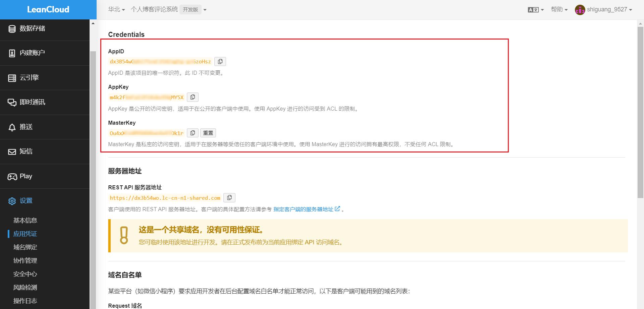Click the REST API URL text
Screen dimensions: 644x309
point(165,198)
